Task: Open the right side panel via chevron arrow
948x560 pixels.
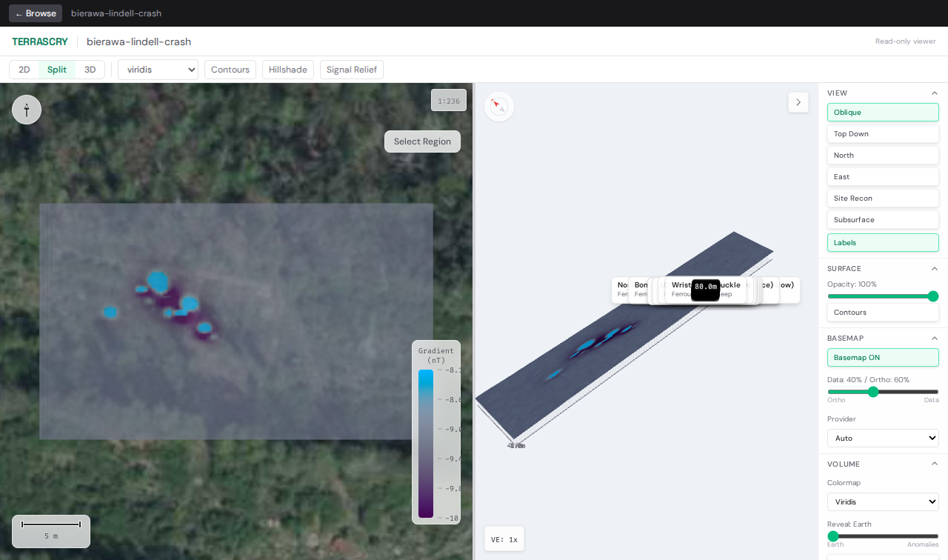Action: (798, 102)
